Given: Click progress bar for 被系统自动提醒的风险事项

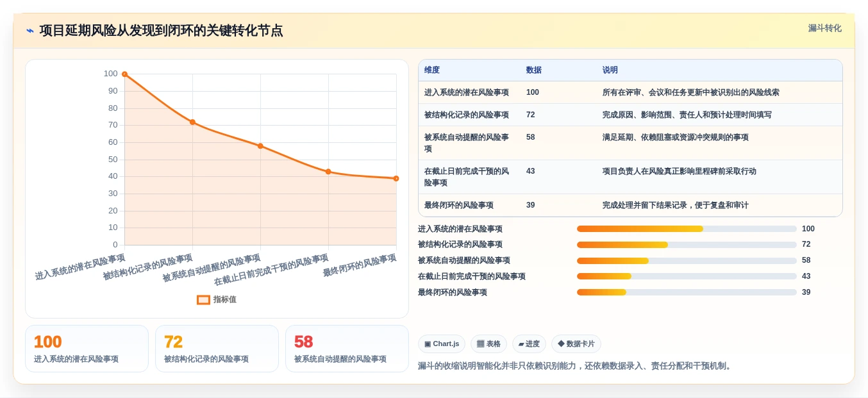Looking at the screenshot, I should pyautogui.click(x=687, y=261).
